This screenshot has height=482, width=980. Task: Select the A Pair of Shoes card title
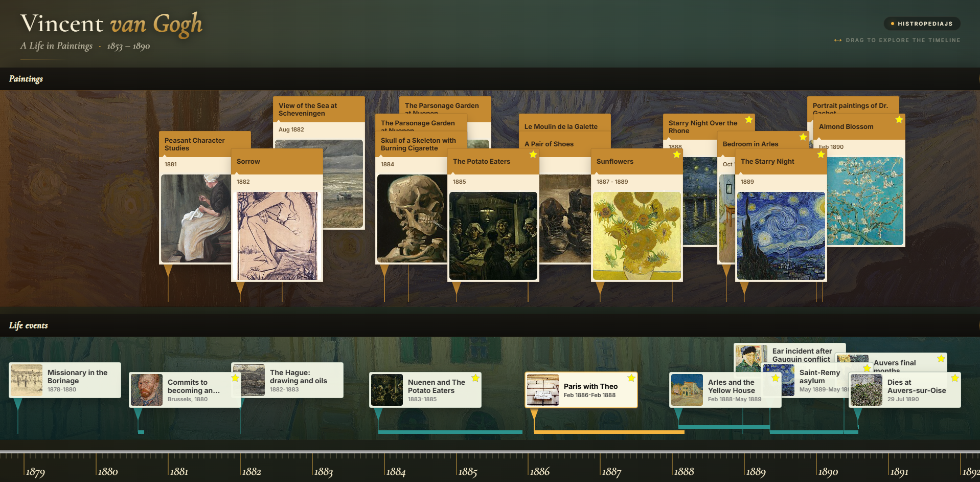(x=549, y=144)
